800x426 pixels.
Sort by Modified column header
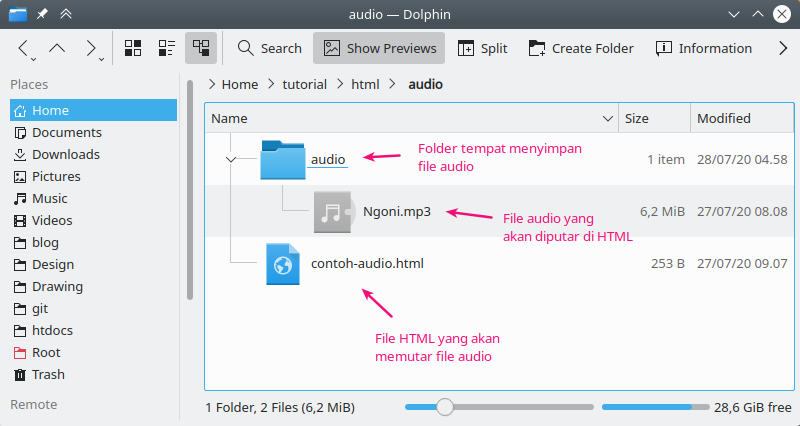[742, 118]
